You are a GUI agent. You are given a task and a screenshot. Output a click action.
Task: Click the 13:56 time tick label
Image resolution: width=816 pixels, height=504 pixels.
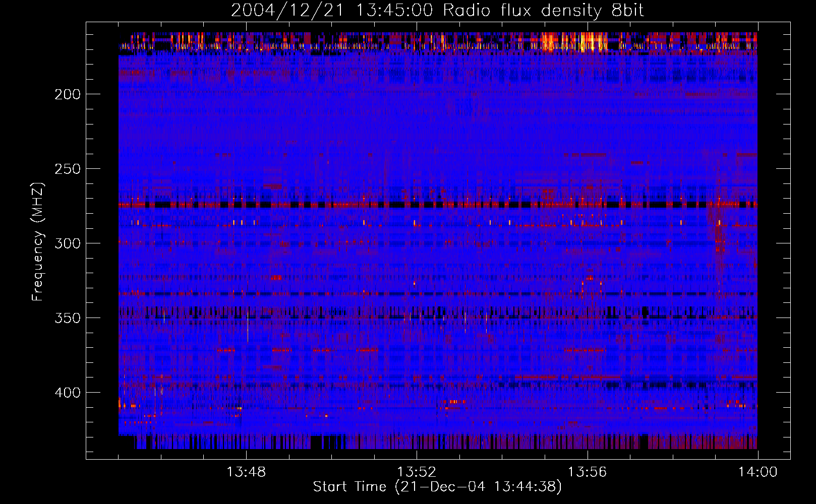coord(587,472)
